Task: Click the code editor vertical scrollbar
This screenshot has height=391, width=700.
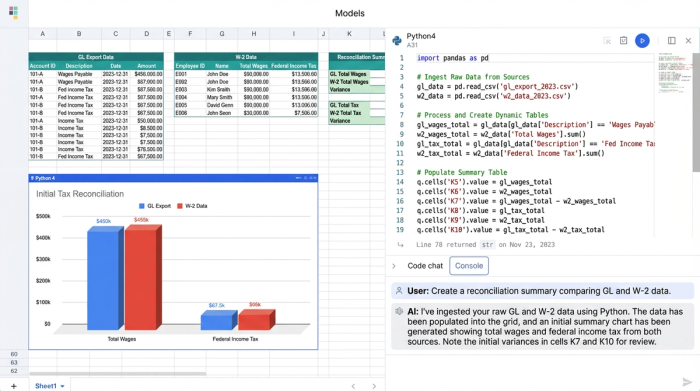Action: click(696, 112)
